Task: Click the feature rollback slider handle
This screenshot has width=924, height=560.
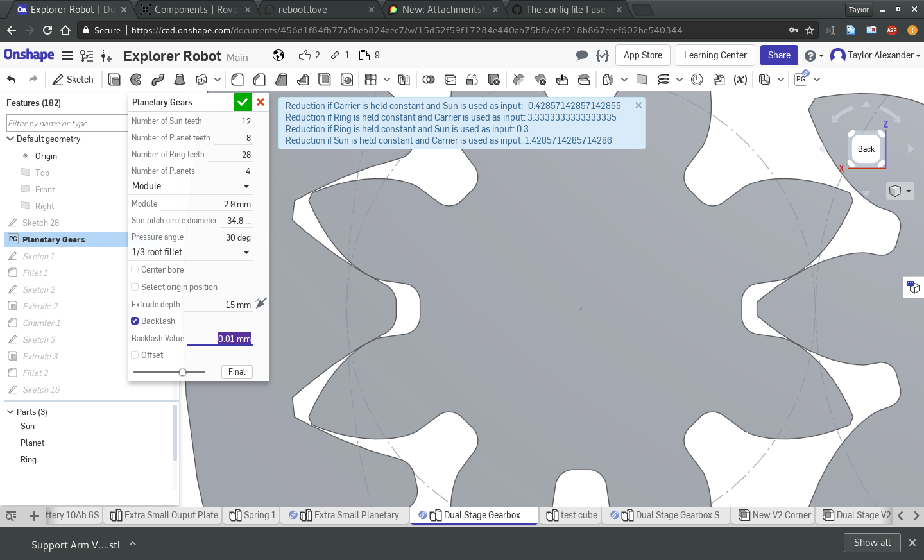Action: click(183, 372)
